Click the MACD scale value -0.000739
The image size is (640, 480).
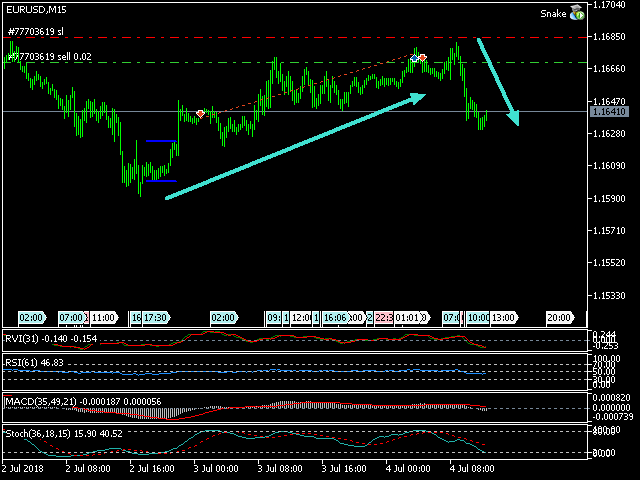(x=612, y=417)
